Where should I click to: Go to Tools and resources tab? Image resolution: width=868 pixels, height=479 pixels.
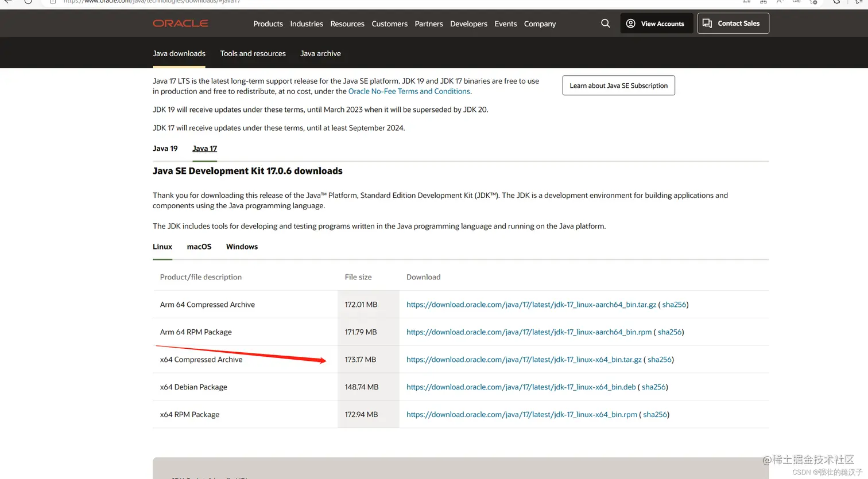253,53
